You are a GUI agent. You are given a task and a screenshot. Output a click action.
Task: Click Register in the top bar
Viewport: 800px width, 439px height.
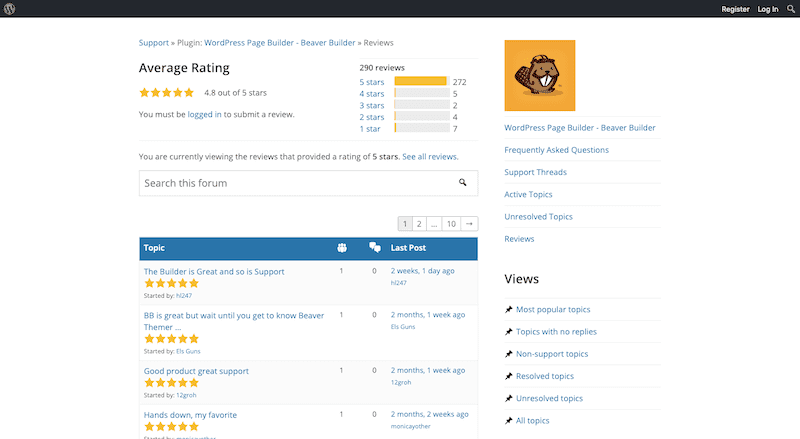point(735,9)
